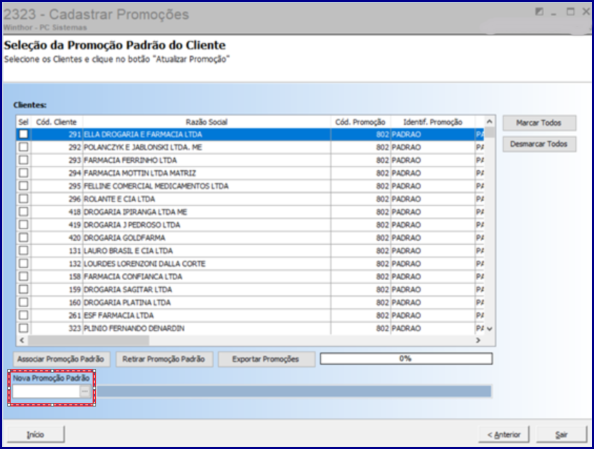
Task: Click the name DROGARIA GOLDFARMA
Action: pyautogui.click(x=124, y=238)
